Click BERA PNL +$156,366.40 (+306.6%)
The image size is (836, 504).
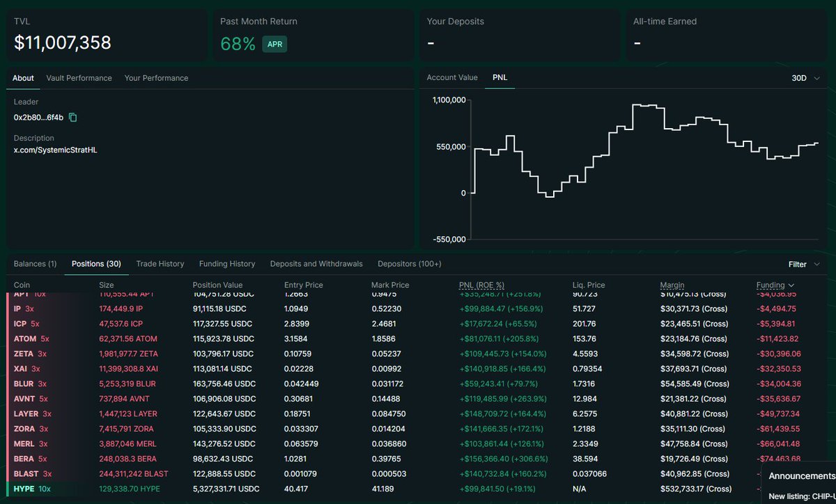504,459
